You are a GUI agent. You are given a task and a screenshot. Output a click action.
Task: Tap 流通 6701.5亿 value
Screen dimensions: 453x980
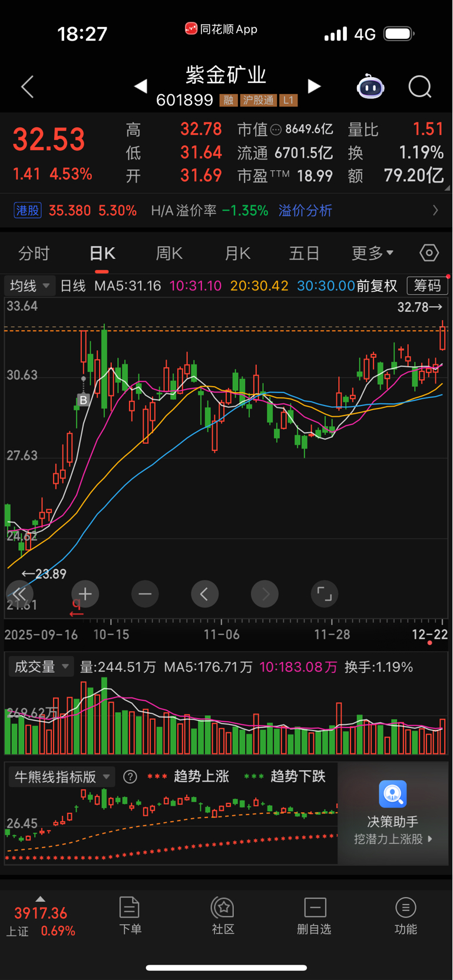pyautogui.click(x=304, y=153)
